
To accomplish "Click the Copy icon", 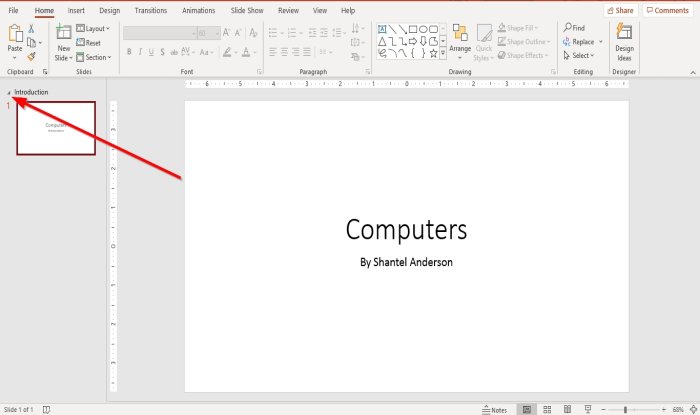I will (31, 43).
